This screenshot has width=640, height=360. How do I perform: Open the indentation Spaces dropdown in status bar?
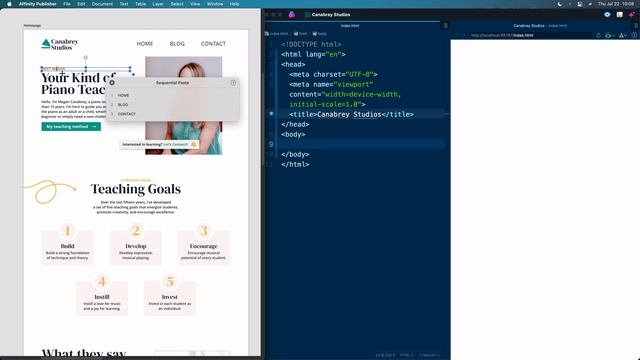tap(429, 355)
